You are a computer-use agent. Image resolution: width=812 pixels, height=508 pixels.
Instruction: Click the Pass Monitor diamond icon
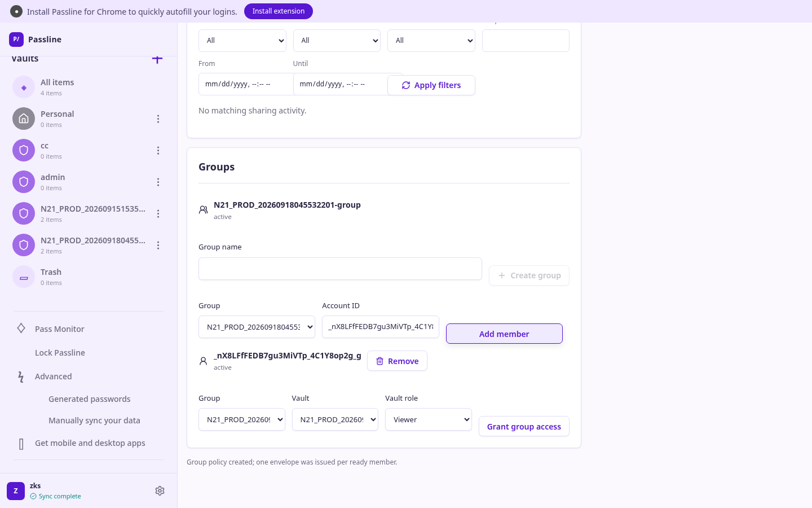(x=21, y=329)
